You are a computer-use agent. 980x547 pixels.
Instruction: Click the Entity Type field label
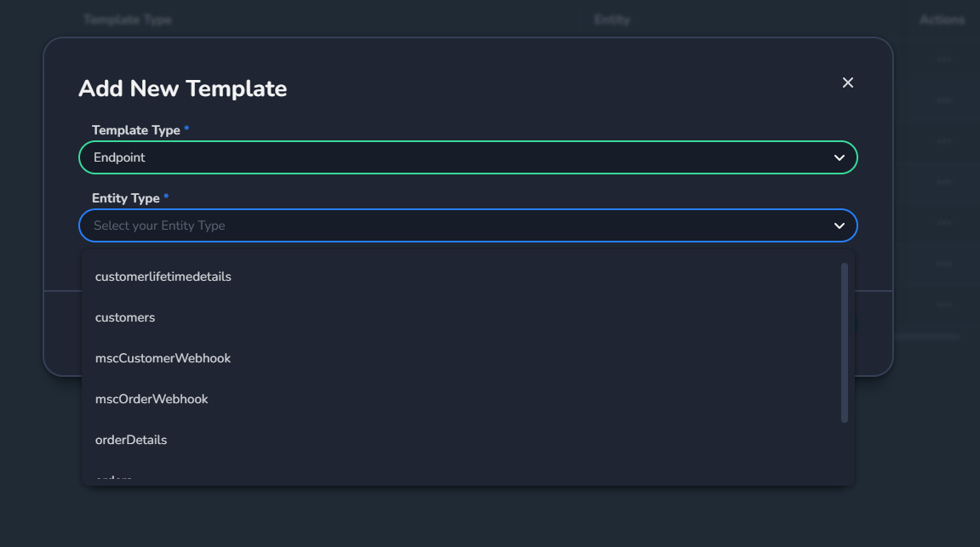click(126, 198)
